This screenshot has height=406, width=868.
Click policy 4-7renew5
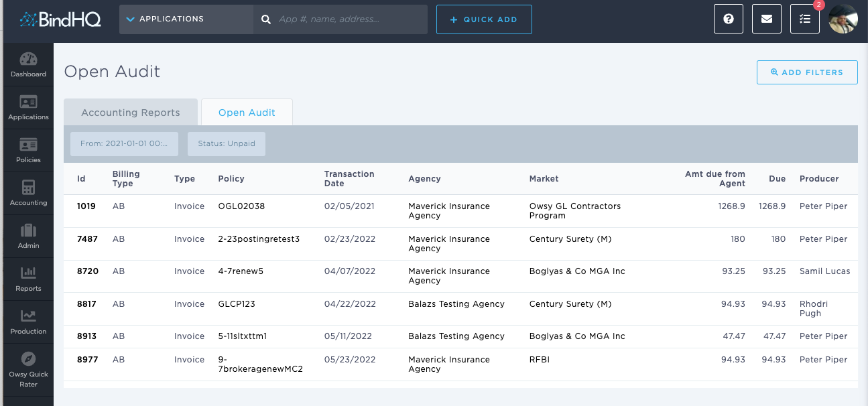point(241,271)
